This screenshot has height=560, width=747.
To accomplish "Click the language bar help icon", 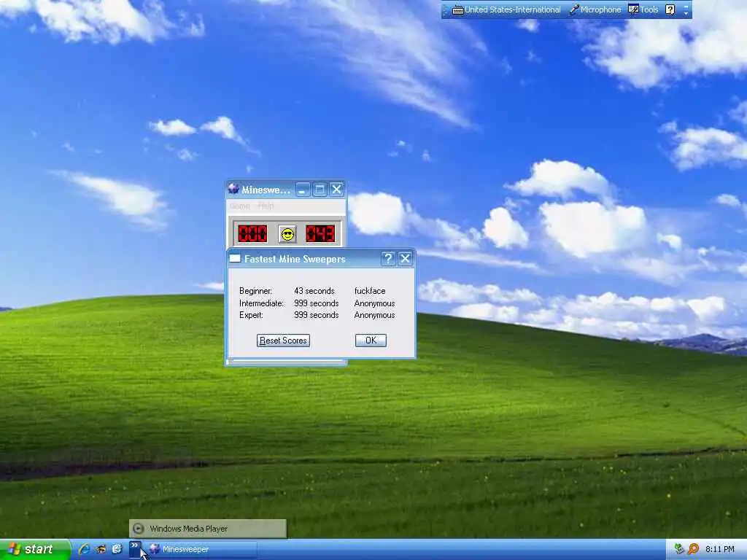I will tap(670, 9).
